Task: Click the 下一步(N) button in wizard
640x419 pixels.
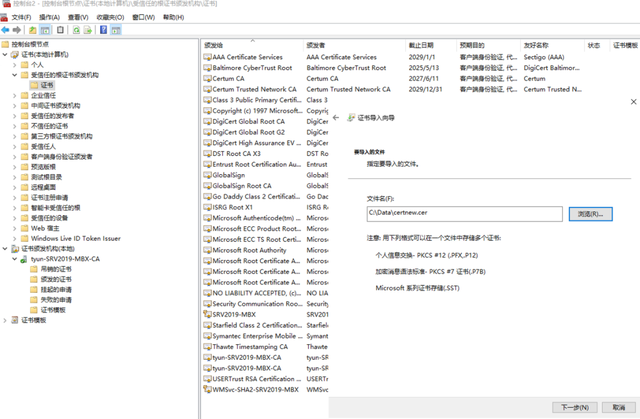Action: (x=575, y=408)
